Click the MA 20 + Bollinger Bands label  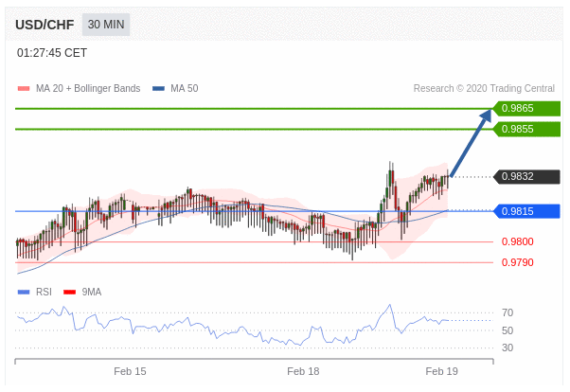(88, 88)
